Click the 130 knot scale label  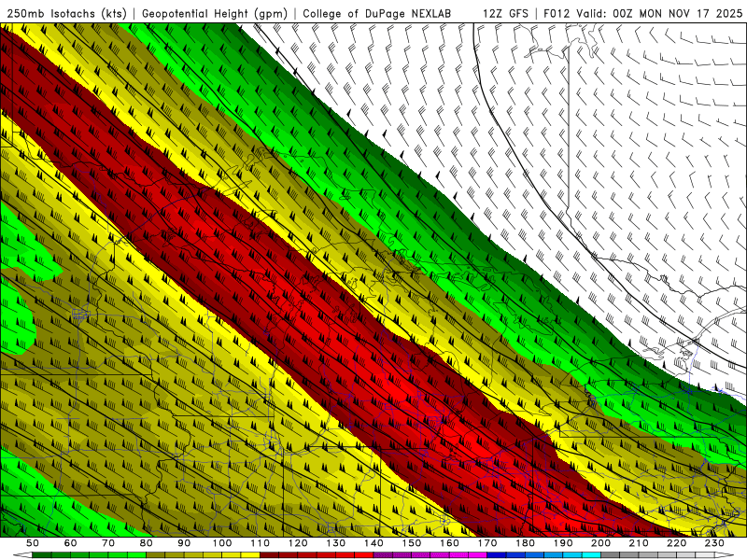click(x=336, y=543)
